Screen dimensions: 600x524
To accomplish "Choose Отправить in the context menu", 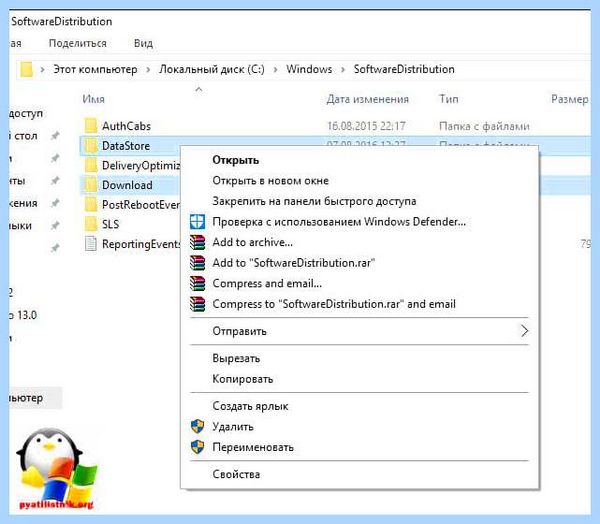I will [240, 331].
